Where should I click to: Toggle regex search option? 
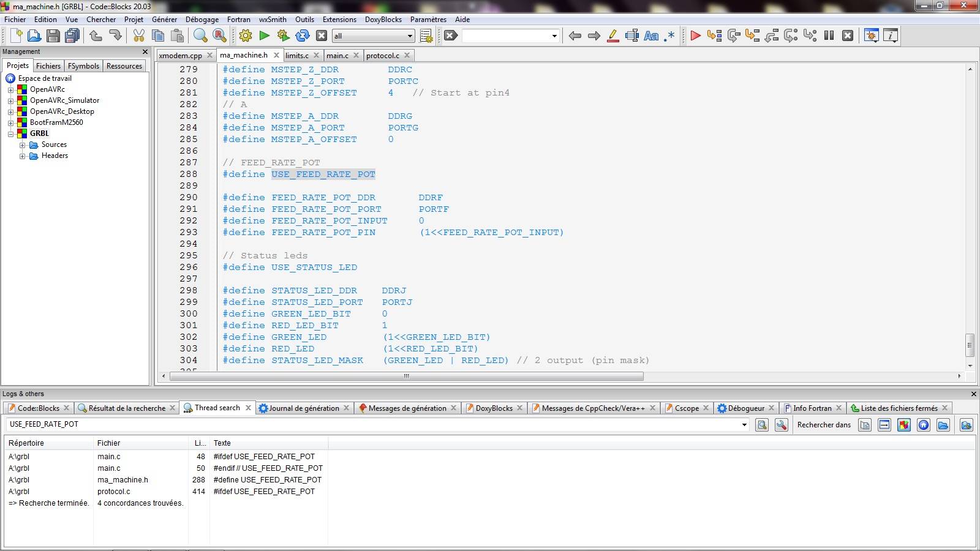(x=670, y=36)
